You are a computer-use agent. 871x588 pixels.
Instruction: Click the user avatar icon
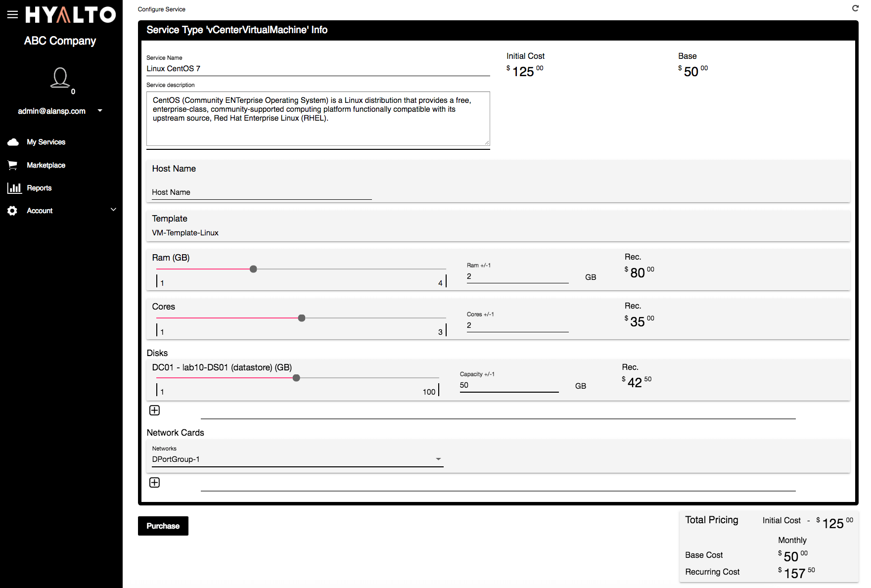click(60, 78)
